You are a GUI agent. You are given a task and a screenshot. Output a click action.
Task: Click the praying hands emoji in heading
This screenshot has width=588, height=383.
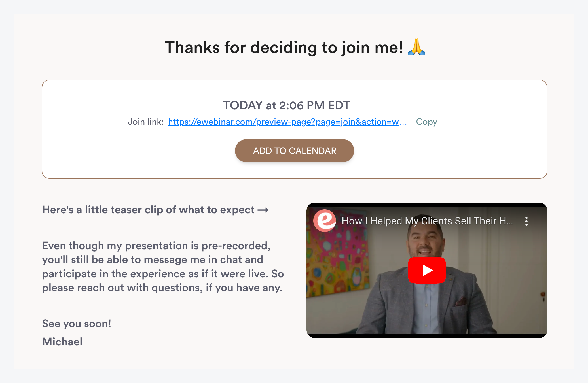(416, 47)
